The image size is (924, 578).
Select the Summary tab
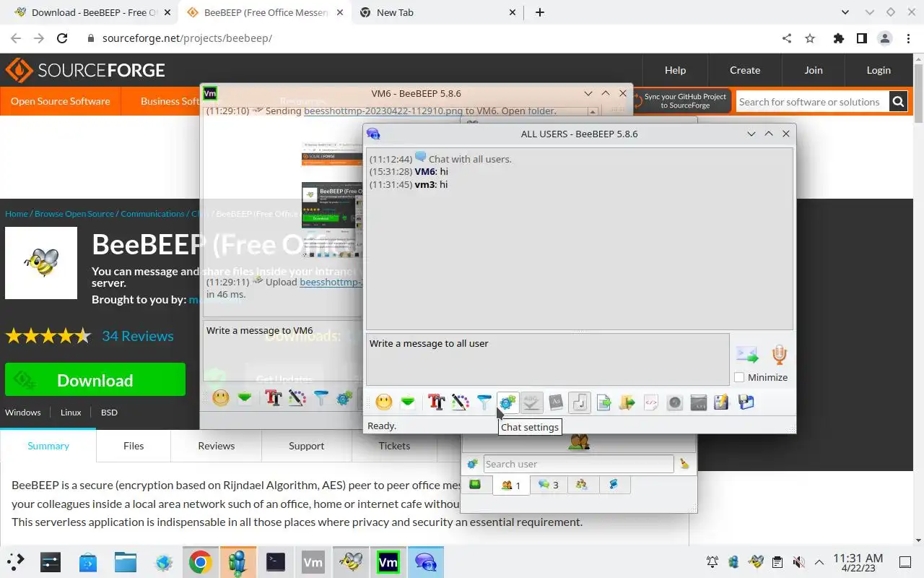(48, 446)
